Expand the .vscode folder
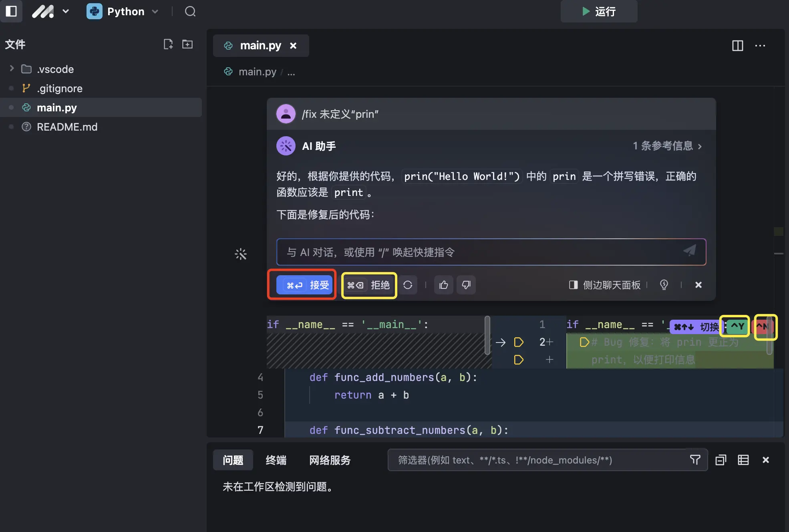The height and width of the screenshot is (532, 789). click(12, 69)
